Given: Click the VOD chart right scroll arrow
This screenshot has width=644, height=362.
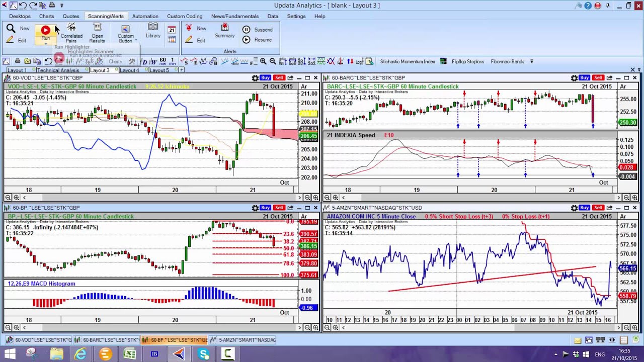Looking at the screenshot, I should [x=299, y=198].
